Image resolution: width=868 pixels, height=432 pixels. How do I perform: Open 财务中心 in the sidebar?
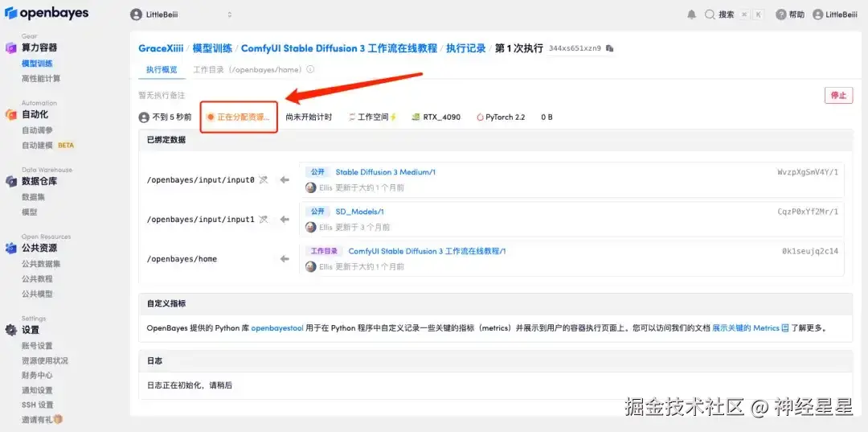[x=37, y=376]
